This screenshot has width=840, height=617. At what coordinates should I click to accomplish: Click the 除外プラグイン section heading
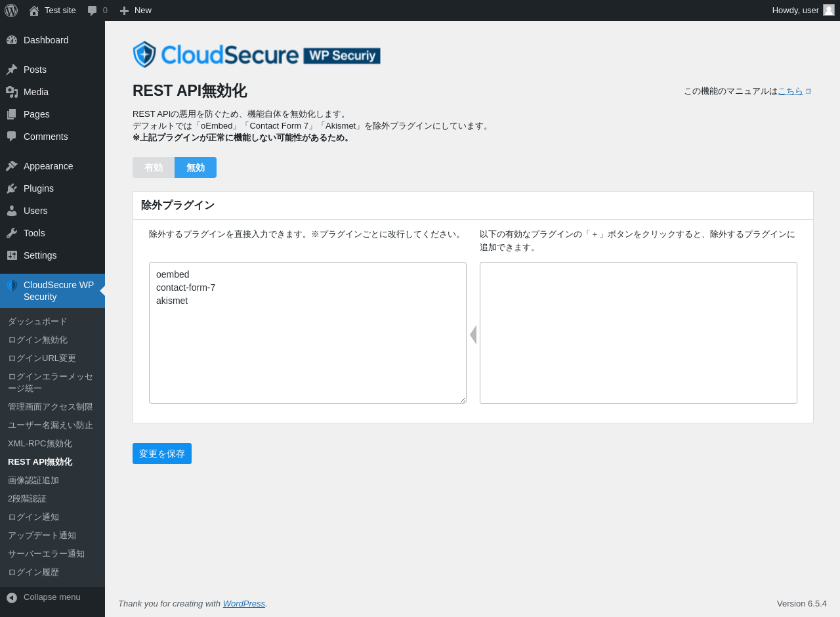coord(178,205)
